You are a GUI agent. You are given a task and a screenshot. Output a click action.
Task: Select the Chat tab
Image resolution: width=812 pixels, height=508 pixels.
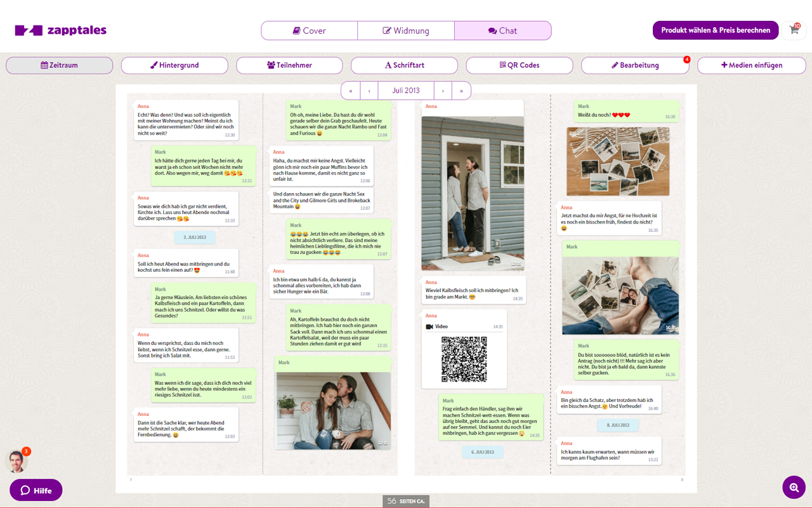click(502, 30)
